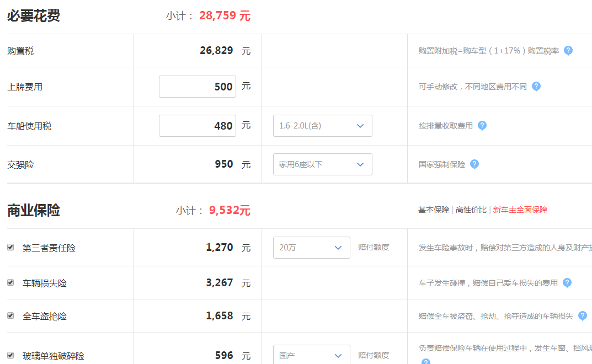Click the 玻璃单独破碎险 amount 596

pos(224,356)
